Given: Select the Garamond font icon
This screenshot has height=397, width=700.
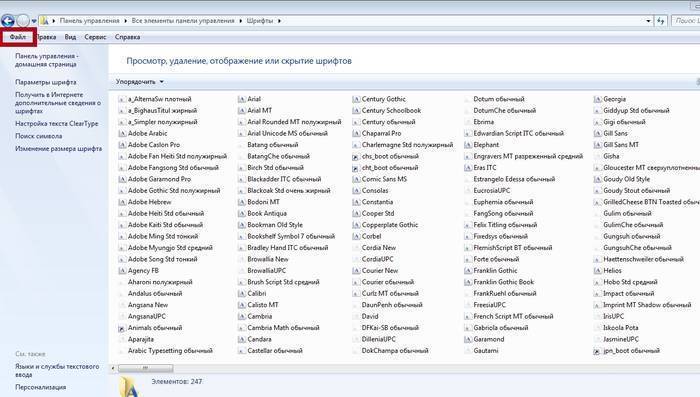Looking at the screenshot, I should (467, 339).
